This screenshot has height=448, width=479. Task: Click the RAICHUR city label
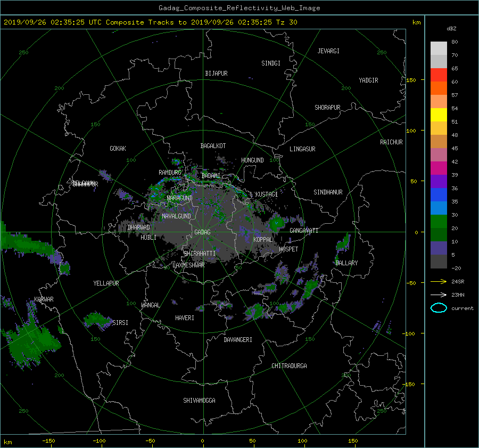click(391, 142)
